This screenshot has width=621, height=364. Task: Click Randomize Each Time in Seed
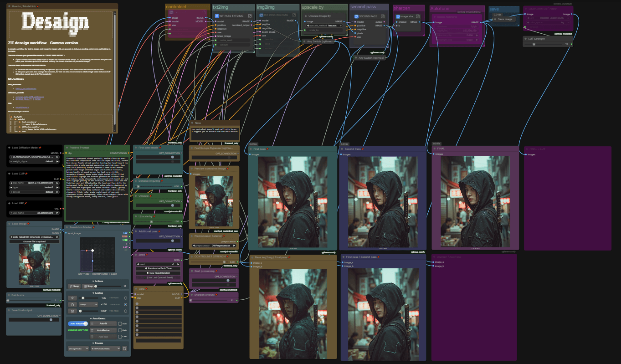point(158,268)
